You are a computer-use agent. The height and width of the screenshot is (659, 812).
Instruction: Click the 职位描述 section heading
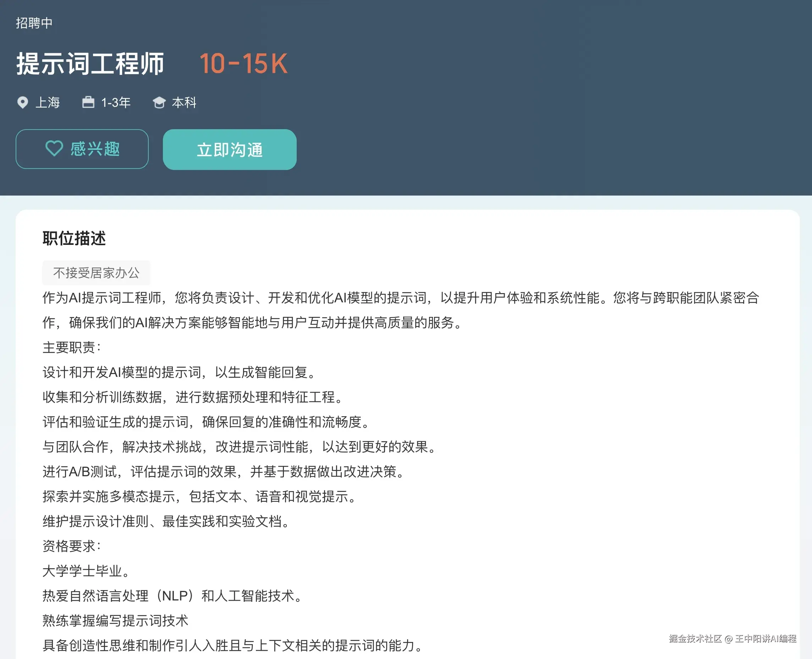tap(74, 238)
